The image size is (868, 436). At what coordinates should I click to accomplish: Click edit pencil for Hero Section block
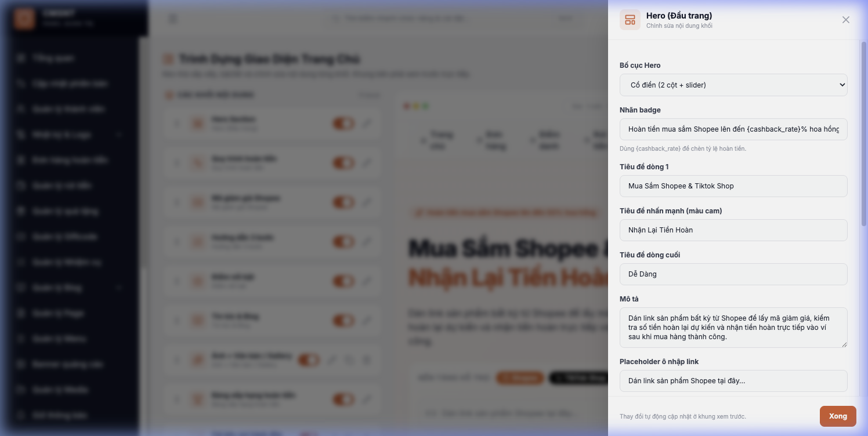coord(367,123)
